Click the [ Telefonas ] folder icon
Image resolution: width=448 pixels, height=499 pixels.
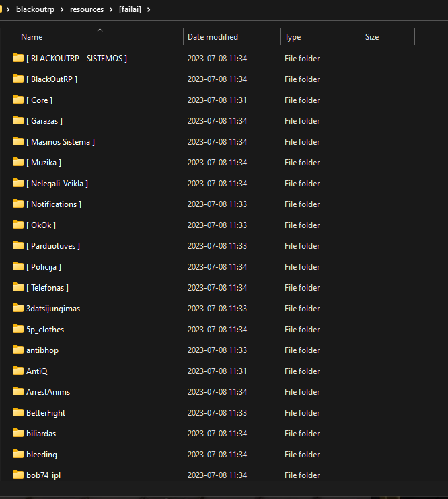[x=18, y=287]
